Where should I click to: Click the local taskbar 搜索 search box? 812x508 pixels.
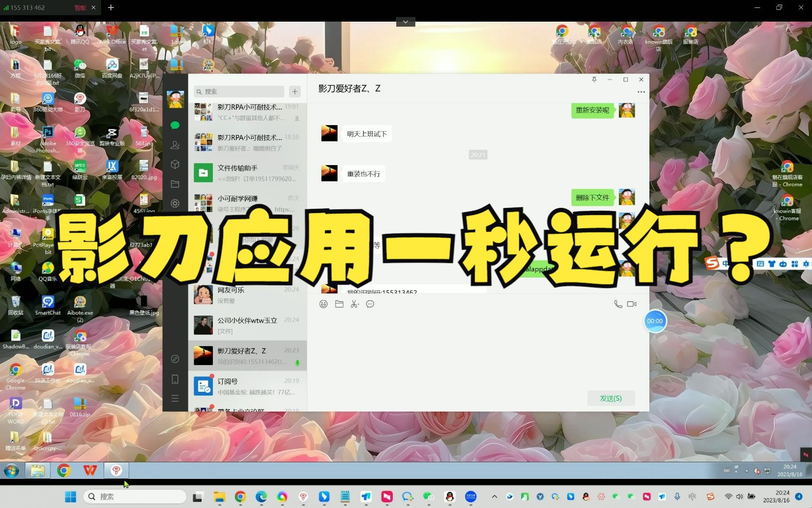(x=134, y=496)
